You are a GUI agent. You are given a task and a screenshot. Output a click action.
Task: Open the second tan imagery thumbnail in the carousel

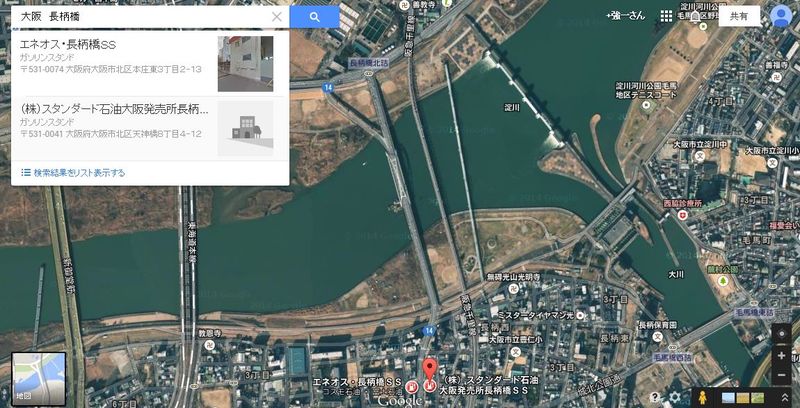[x=743, y=398]
